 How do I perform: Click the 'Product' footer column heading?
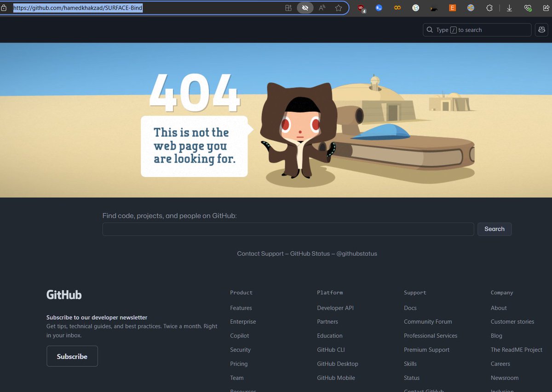coord(241,293)
